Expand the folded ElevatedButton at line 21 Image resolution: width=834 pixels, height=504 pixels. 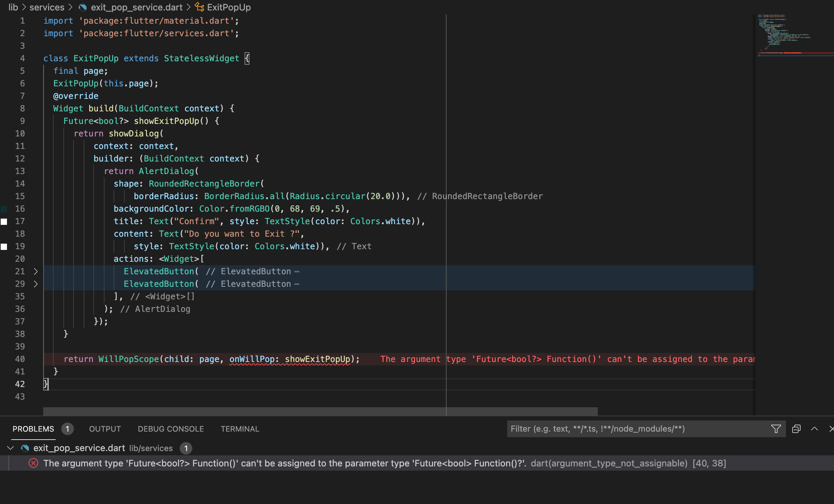[x=36, y=271]
